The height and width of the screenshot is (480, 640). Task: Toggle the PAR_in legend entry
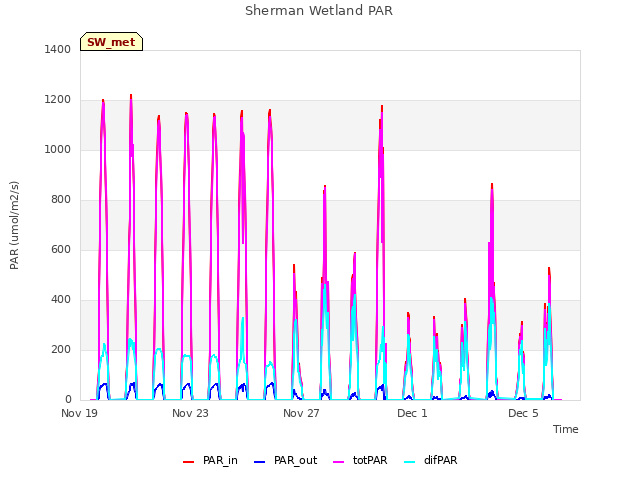click(x=210, y=460)
